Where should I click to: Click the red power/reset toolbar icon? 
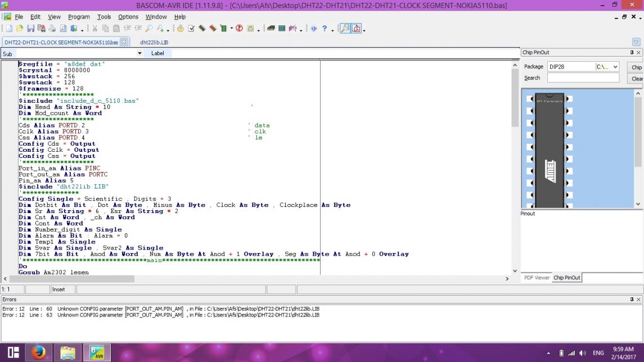(x=239, y=29)
